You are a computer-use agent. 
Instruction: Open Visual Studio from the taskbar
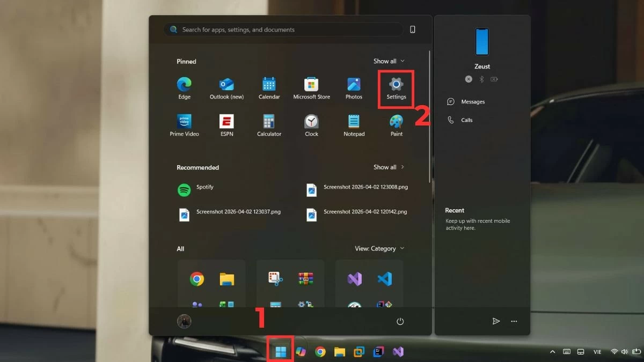[398, 352]
